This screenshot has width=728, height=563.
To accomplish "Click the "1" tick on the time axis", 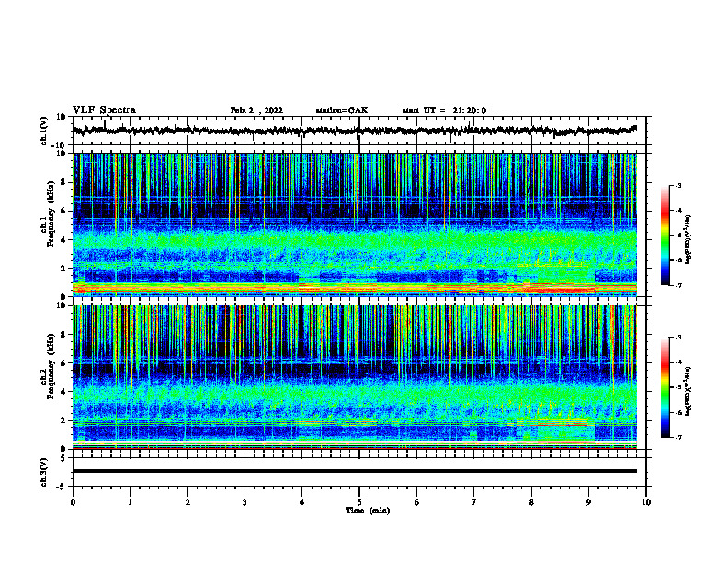I will (x=130, y=502).
